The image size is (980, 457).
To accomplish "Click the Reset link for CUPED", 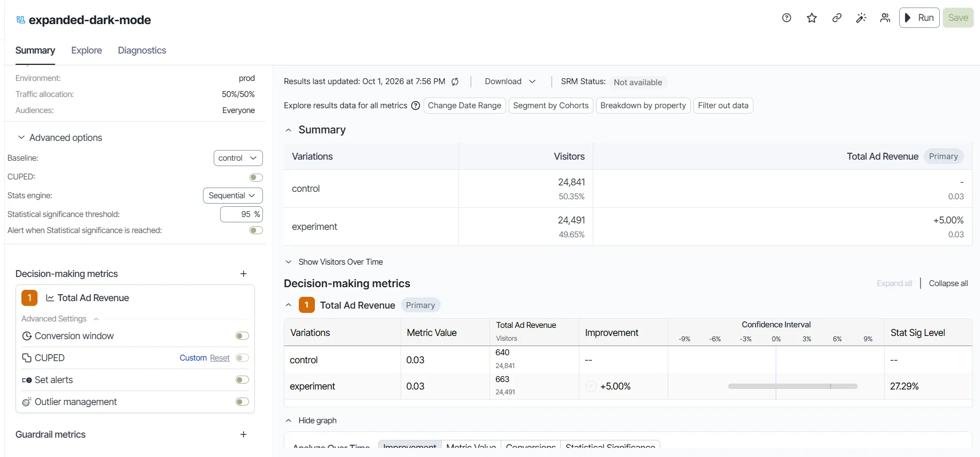I will pos(220,358).
